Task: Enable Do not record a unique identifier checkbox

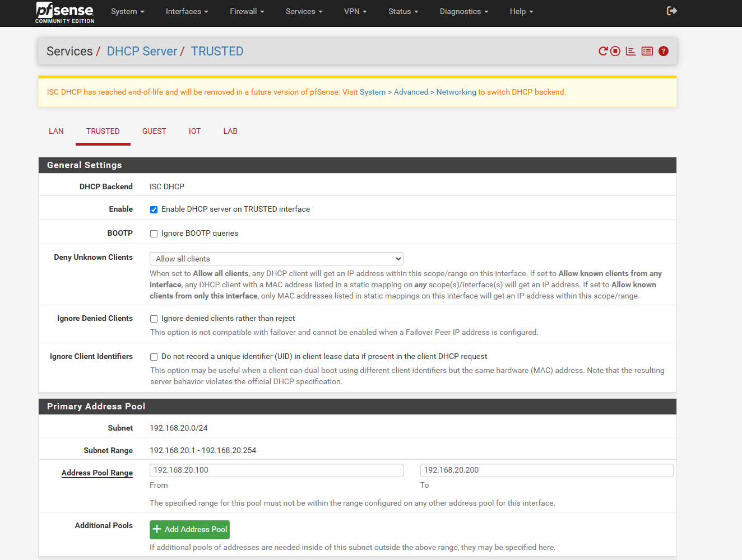Action: (154, 357)
